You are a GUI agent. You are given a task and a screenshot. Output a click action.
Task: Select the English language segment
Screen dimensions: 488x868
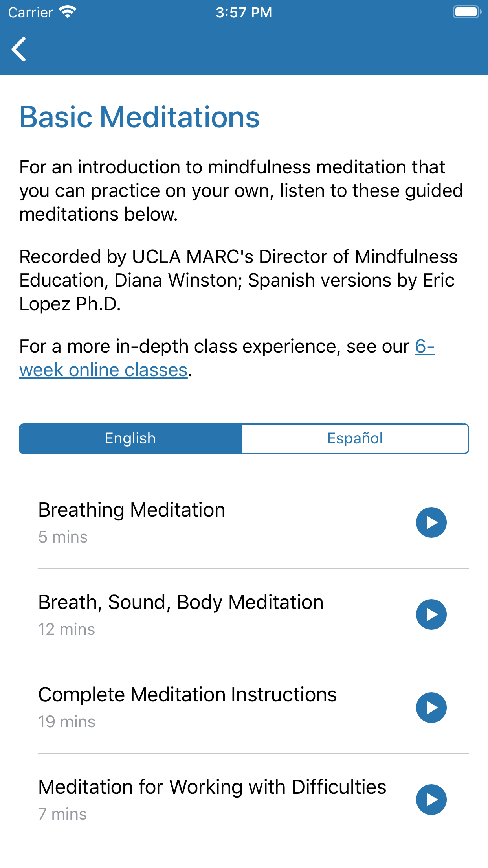[130, 438]
